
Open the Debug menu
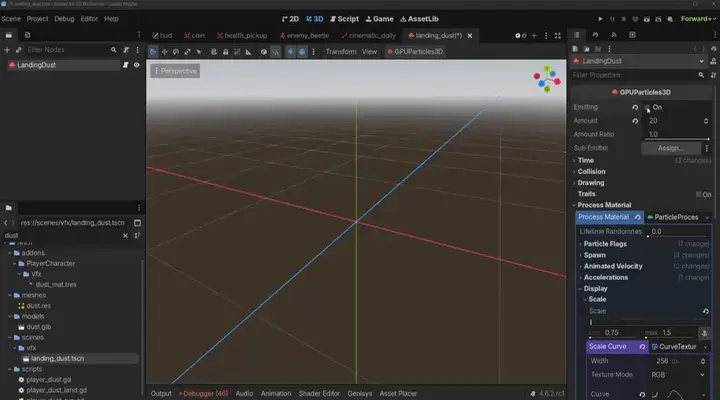pyautogui.click(x=64, y=19)
